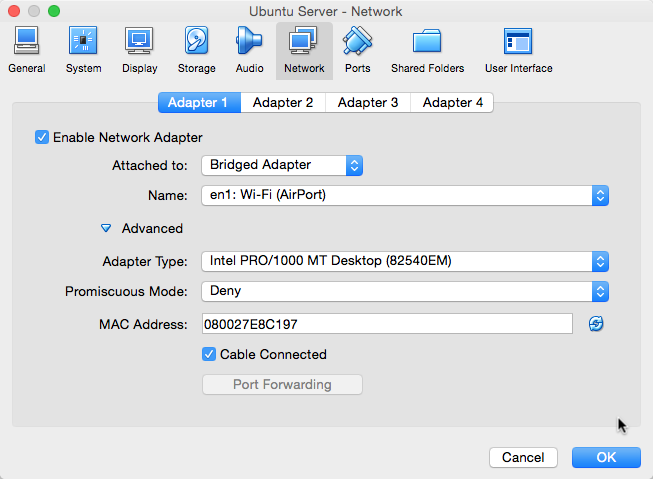653x479 pixels.
Task: Toggle the Cable Connected checkbox
Action: [x=209, y=354]
